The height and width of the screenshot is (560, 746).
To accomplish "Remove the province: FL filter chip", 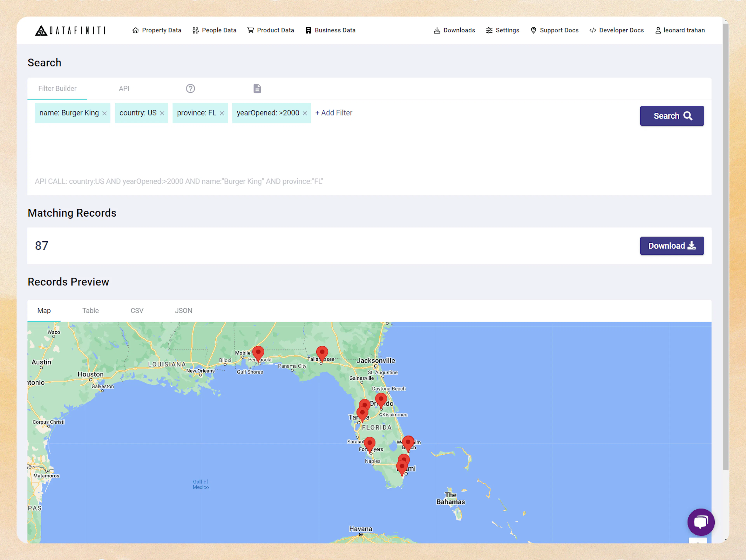I will (222, 113).
